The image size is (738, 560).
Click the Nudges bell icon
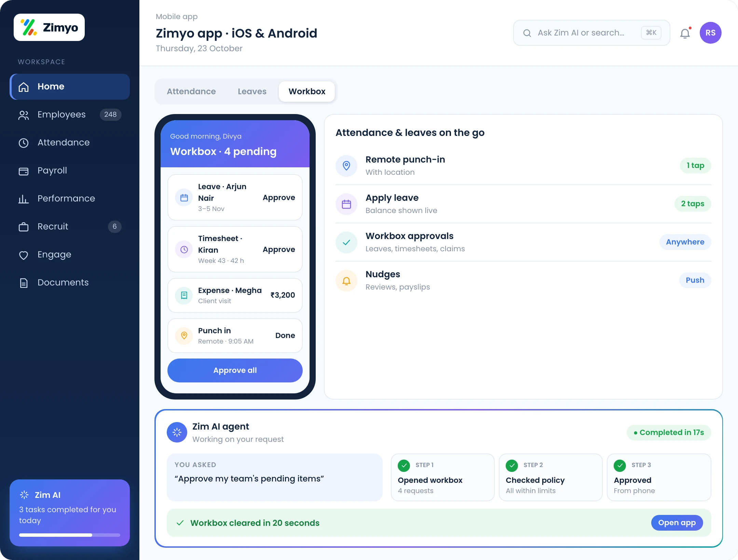pos(346,281)
